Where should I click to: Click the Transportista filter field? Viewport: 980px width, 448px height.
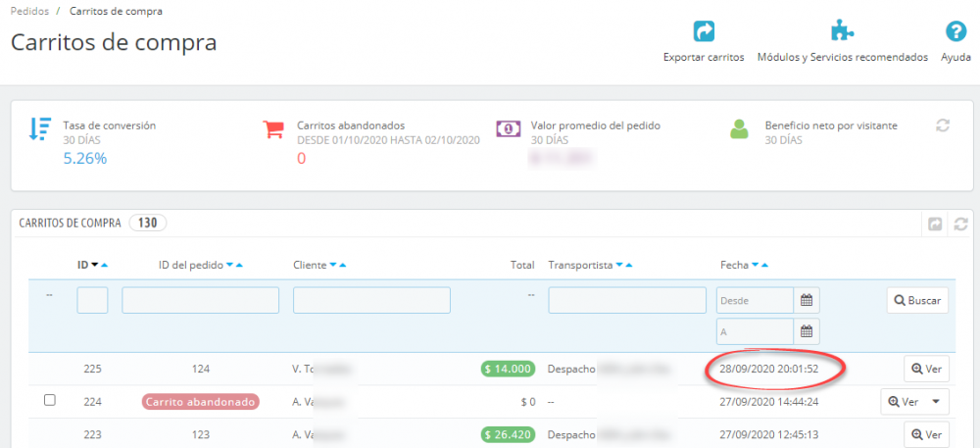627,300
